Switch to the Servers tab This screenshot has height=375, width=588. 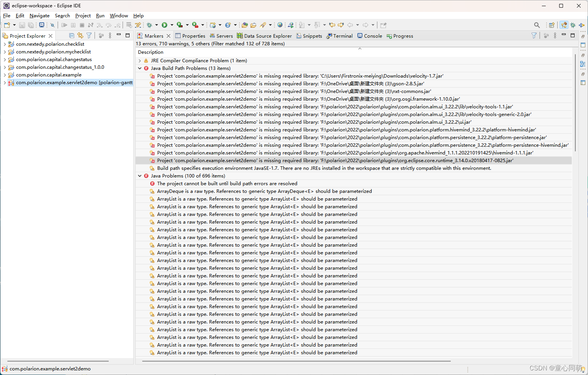221,36
